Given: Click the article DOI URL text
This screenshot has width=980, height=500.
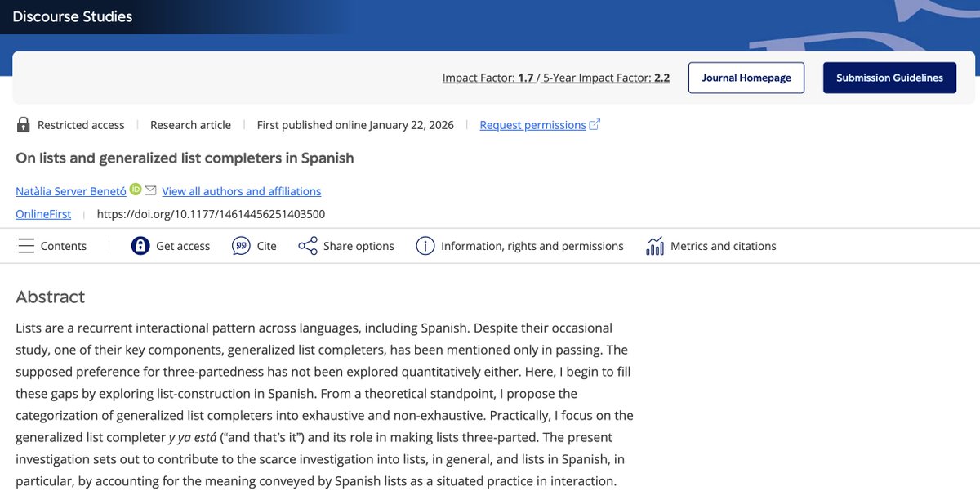Looking at the screenshot, I should click(211, 214).
